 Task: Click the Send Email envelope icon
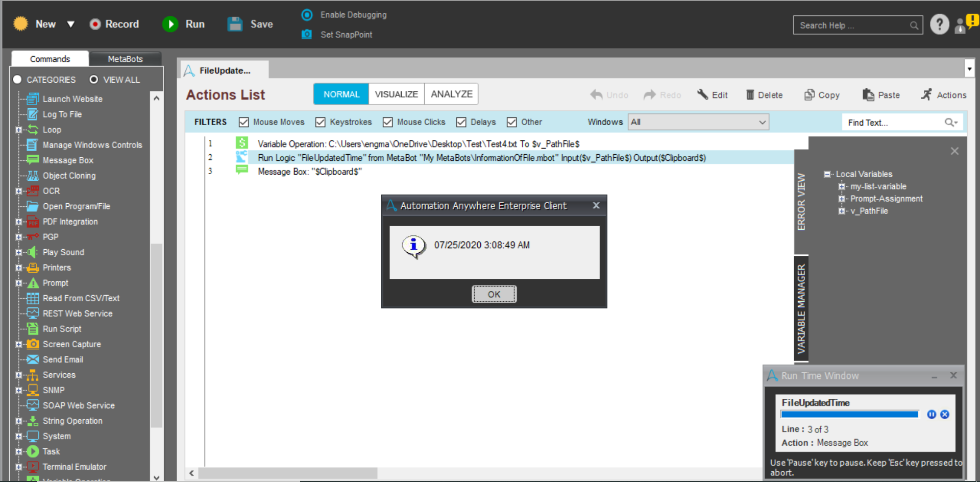tap(33, 359)
